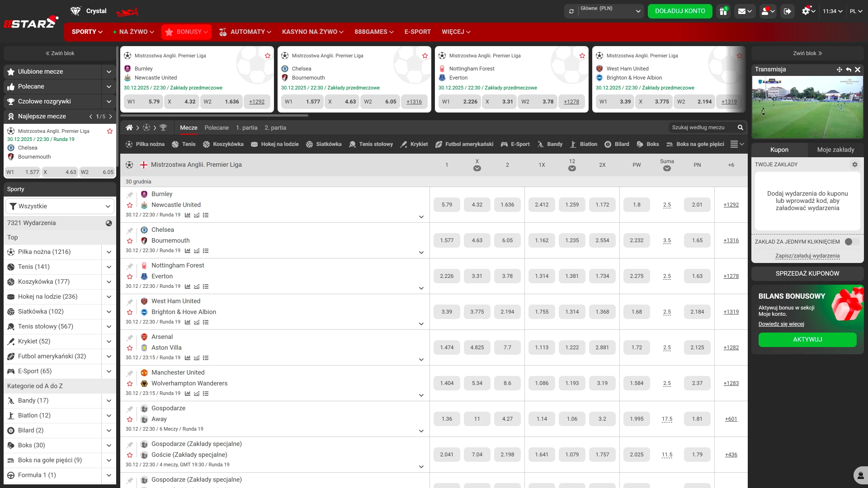Expand more markets for Burnley match row
The image size is (868, 488).
tap(421, 217)
